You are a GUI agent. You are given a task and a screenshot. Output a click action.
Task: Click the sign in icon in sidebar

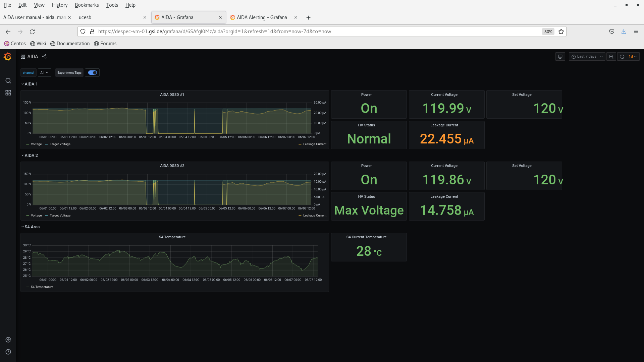pyautogui.click(x=8, y=340)
